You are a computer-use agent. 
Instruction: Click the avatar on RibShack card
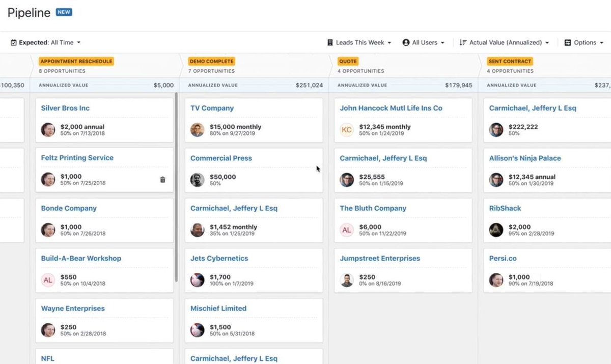(x=496, y=230)
